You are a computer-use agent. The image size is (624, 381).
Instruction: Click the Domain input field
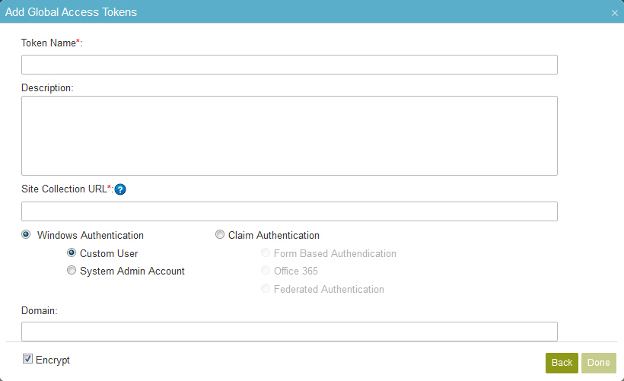(289, 332)
